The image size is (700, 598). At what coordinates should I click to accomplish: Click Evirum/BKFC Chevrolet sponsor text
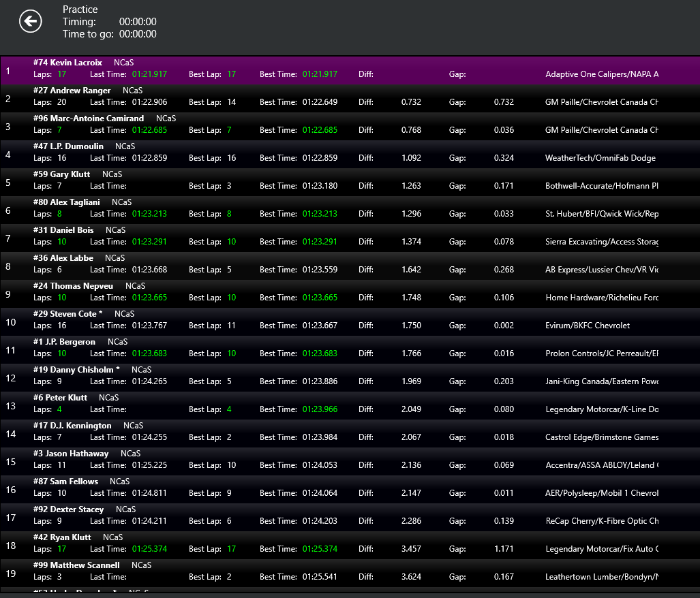tap(588, 326)
